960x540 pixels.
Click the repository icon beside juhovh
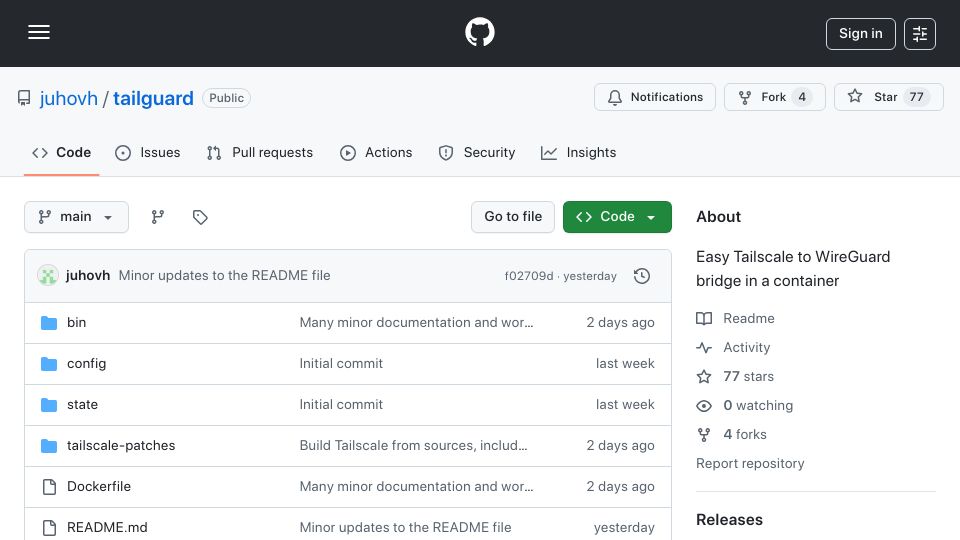click(24, 98)
